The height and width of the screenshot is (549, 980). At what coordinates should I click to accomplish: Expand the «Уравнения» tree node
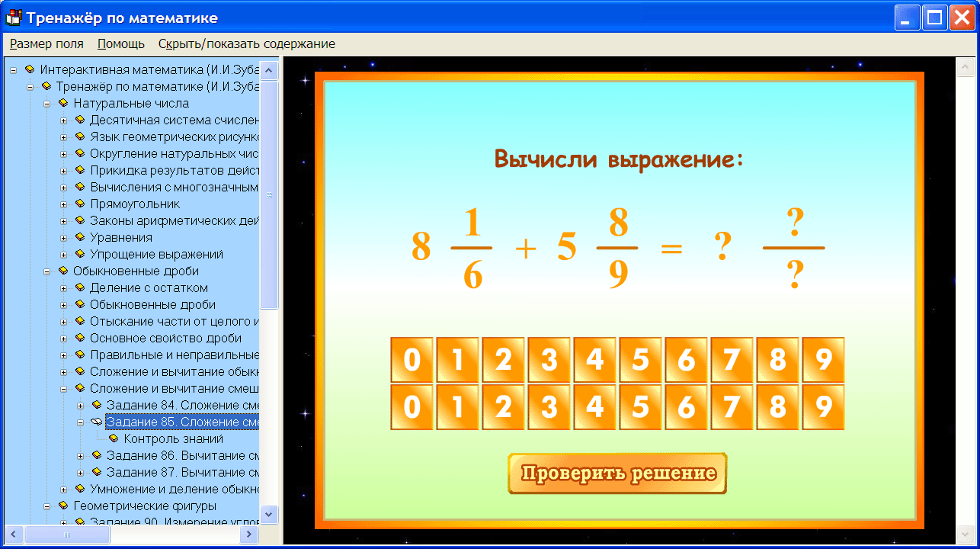tap(66, 237)
